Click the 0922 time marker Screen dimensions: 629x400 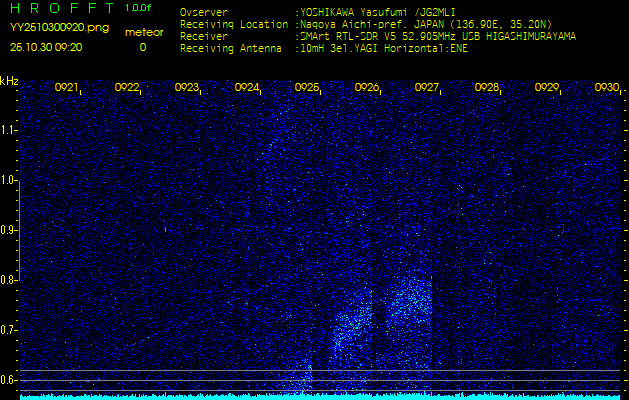126,87
